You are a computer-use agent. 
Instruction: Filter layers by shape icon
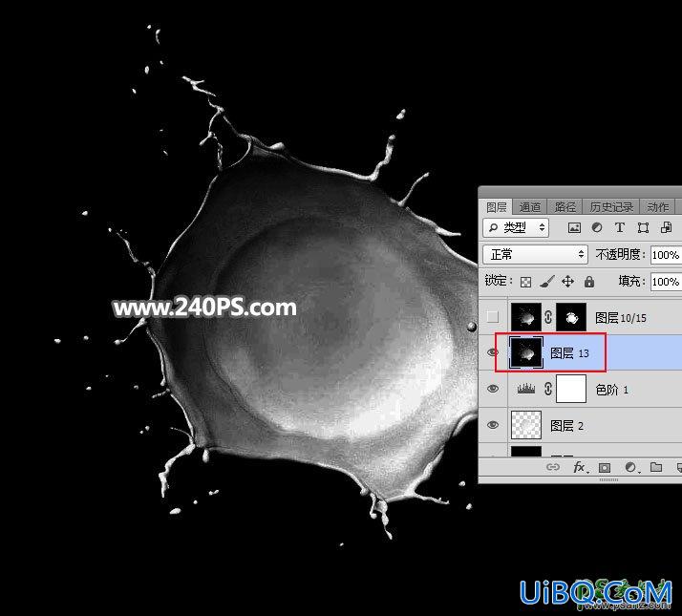coord(643,227)
